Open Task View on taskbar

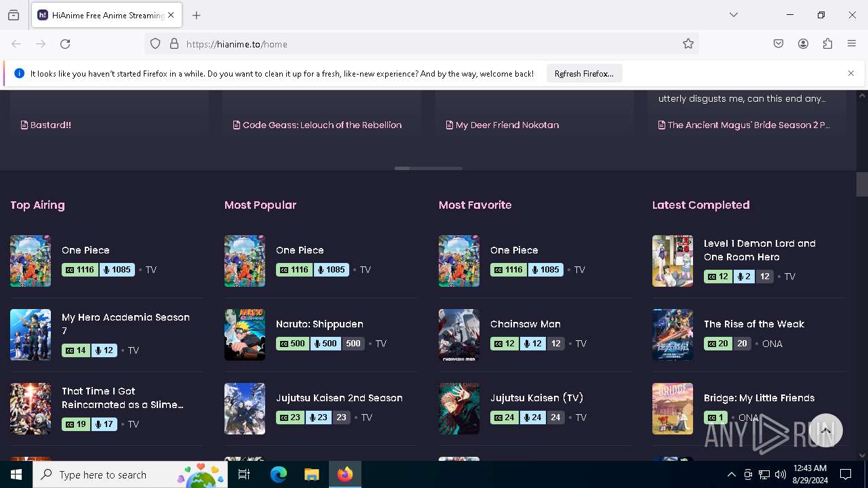coord(244,474)
